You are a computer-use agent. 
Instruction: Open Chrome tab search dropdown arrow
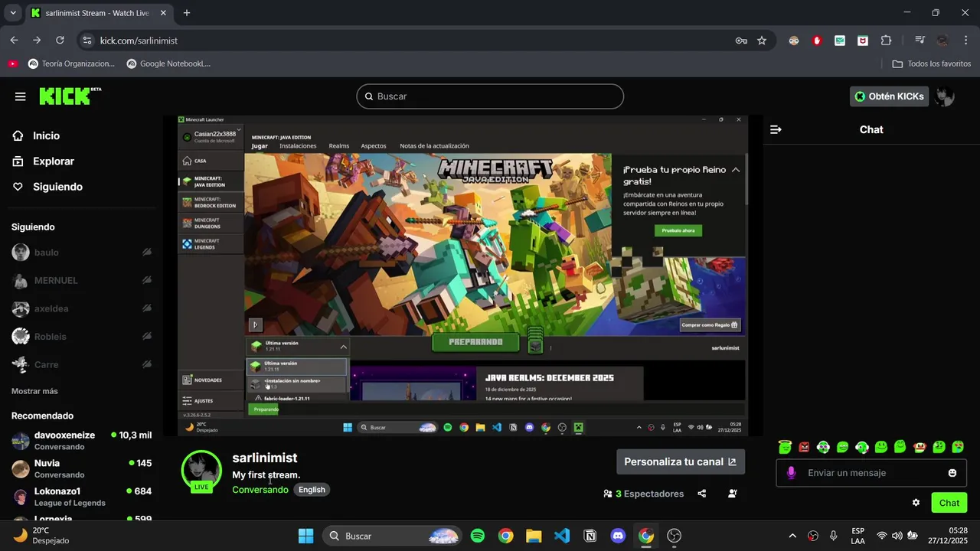(13, 13)
